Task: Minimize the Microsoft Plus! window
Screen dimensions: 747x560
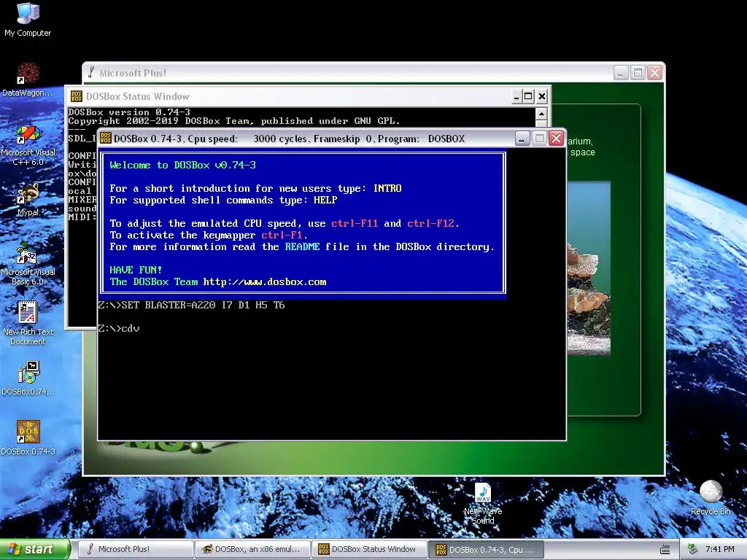Action: point(620,73)
